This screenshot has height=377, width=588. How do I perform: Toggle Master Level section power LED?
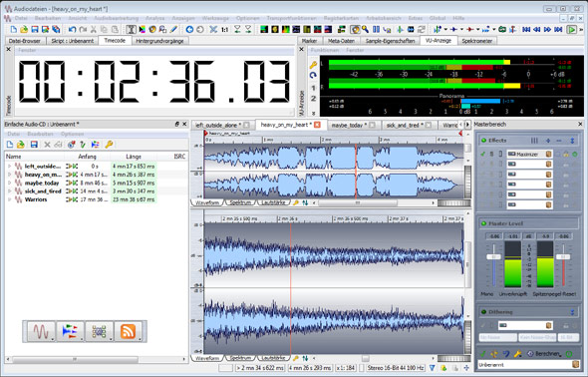(483, 223)
